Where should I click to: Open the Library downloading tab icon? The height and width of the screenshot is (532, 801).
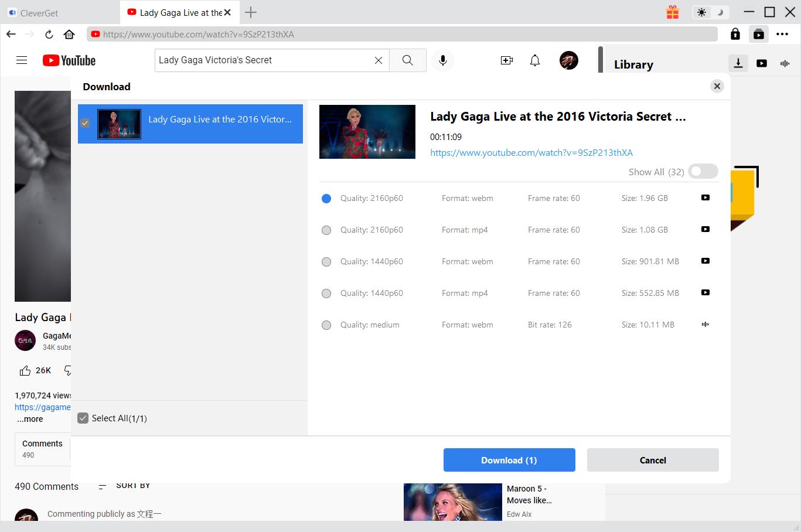(x=738, y=63)
